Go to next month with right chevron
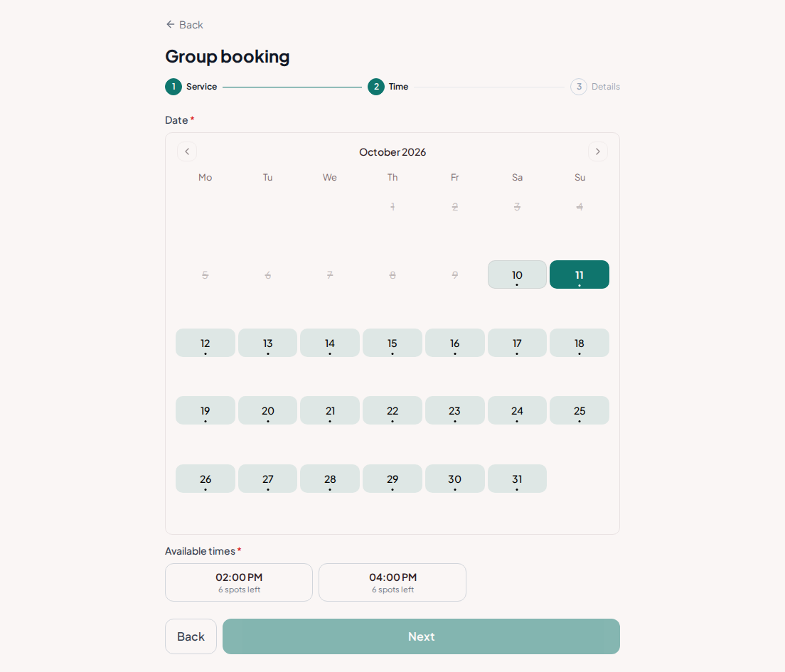This screenshot has height=672, width=785. click(x=598, y=151)
